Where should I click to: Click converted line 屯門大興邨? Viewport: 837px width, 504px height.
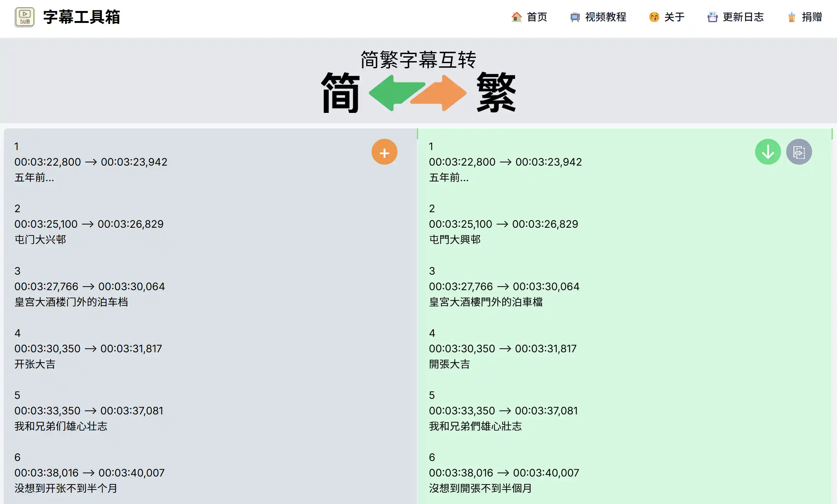point(455,240)
